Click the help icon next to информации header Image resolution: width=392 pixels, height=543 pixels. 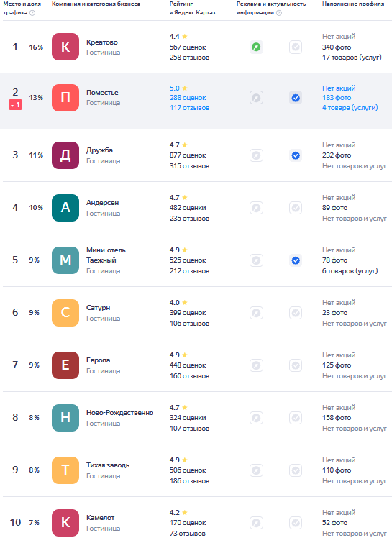pyautogui.click(x=279, y=13)
